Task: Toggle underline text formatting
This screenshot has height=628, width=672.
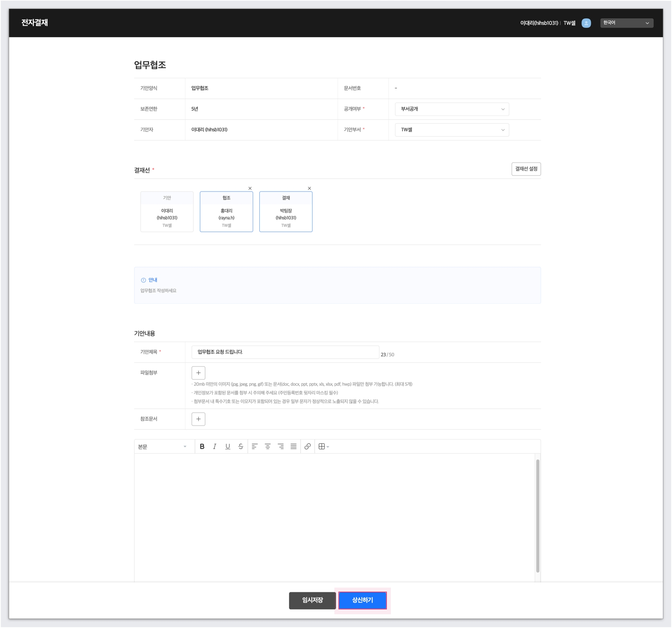Action: click(x=228, y=447)
